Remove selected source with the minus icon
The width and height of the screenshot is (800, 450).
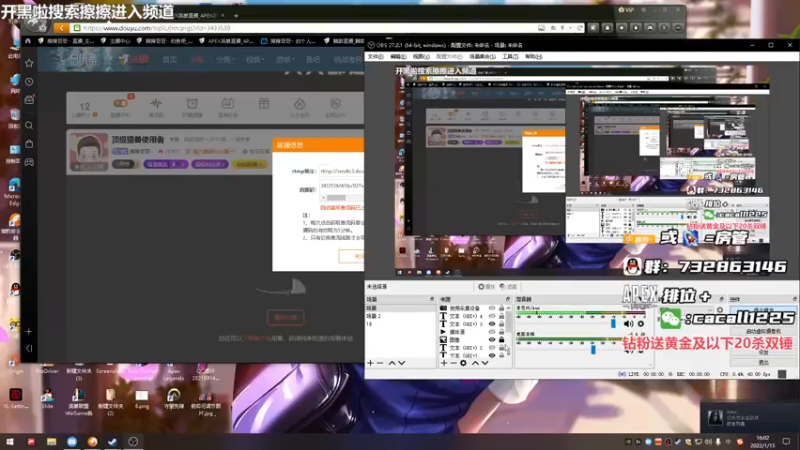pos(454,363)
